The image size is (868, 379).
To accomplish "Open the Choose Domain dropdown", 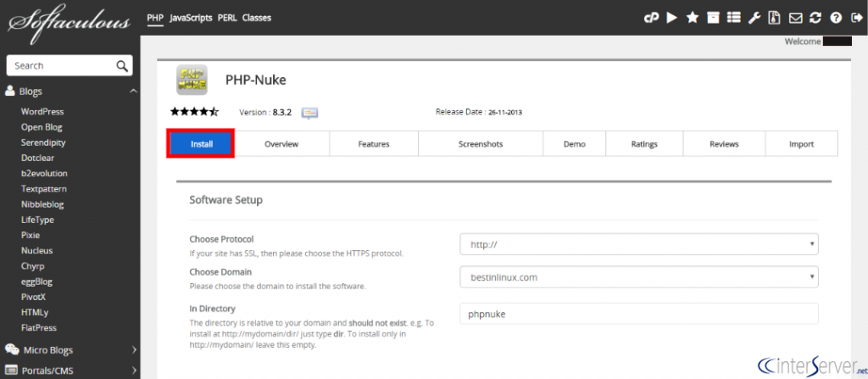I will tap(639, 277).
